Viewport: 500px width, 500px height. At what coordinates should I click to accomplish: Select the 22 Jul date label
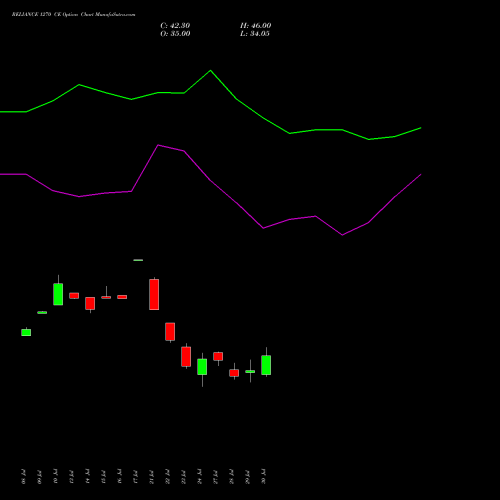(x=167, y=477)
